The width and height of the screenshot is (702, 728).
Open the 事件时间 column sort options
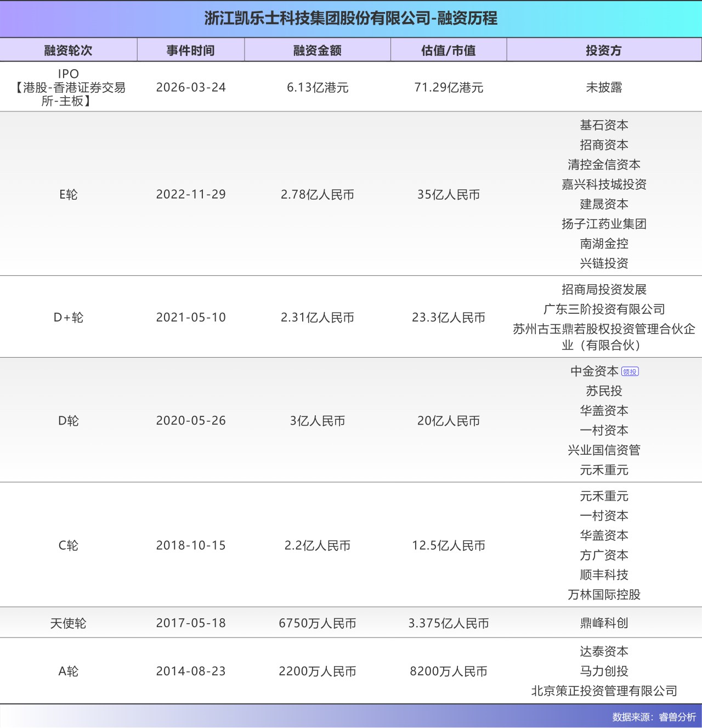[191, 49]
